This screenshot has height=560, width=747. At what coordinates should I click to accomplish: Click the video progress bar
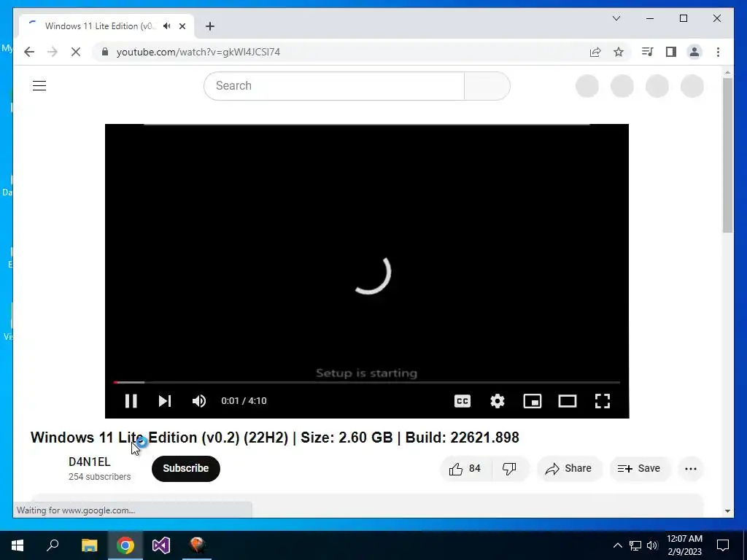[x=367, y=382]
